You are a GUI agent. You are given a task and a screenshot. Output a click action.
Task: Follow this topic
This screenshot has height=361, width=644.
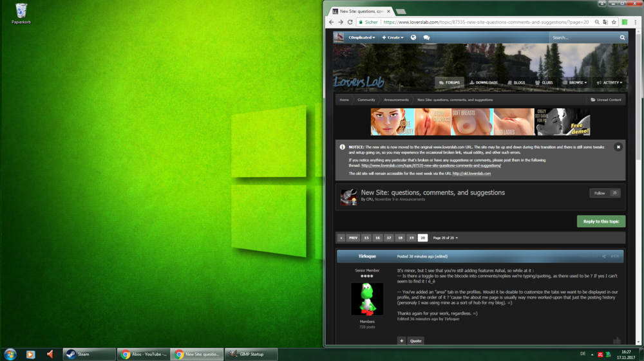click(x=605, y=193)
